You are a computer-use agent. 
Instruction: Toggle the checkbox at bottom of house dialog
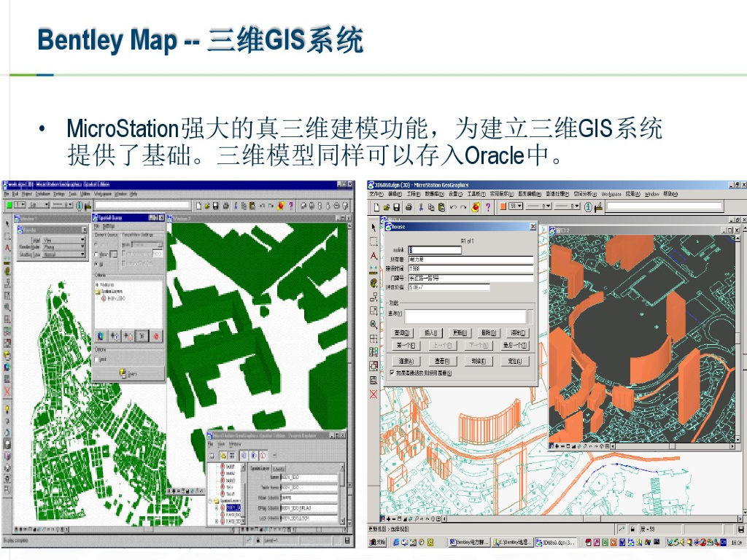tap(392, 373)
